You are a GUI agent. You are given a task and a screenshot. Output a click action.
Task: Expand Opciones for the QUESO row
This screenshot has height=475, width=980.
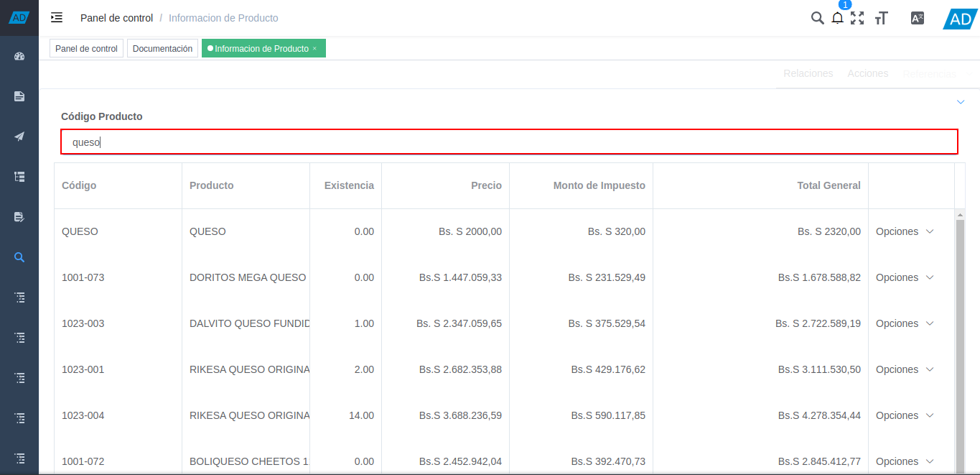905,231
